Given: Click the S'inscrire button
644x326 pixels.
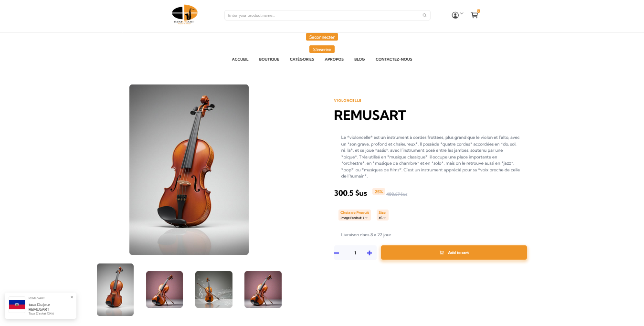Looking at the screenshot, I should click(x=322, y=49).
